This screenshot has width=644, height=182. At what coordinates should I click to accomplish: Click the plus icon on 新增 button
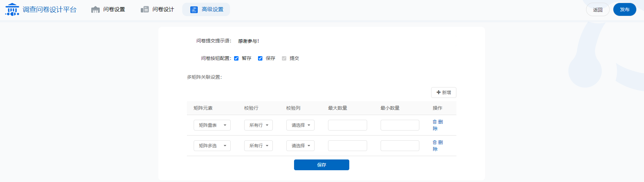click(439, 92)
